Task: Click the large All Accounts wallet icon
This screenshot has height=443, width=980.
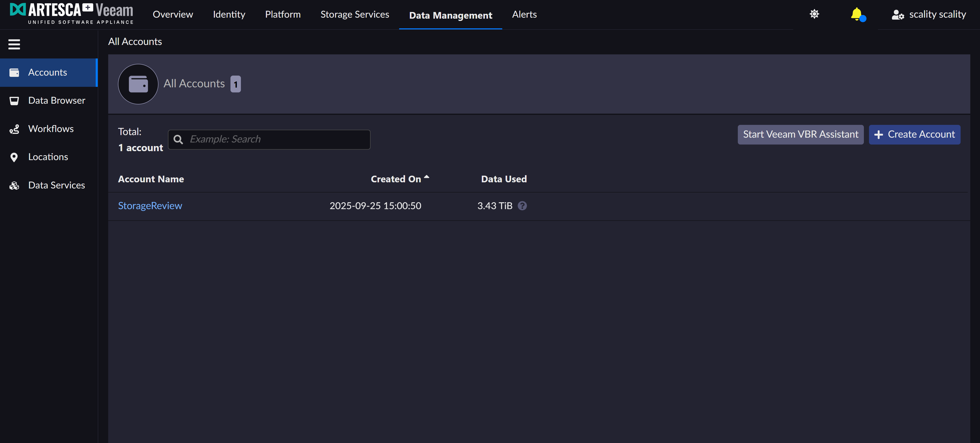Action: click(x=138, y=84)
